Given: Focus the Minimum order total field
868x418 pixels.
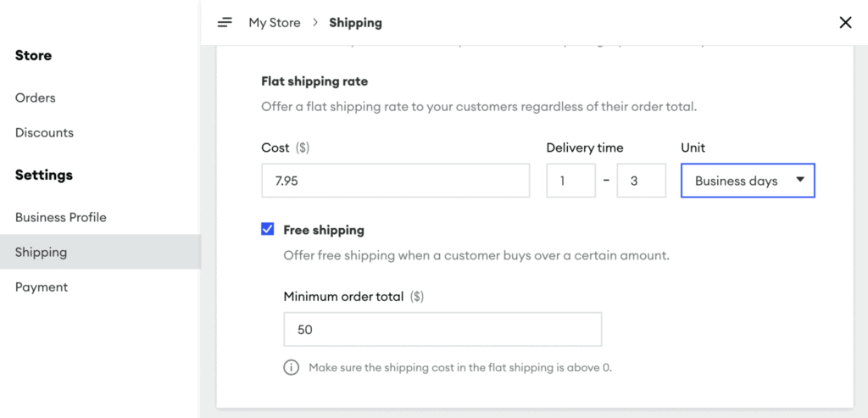Looking at the screenshot, I should coord(442,330).
